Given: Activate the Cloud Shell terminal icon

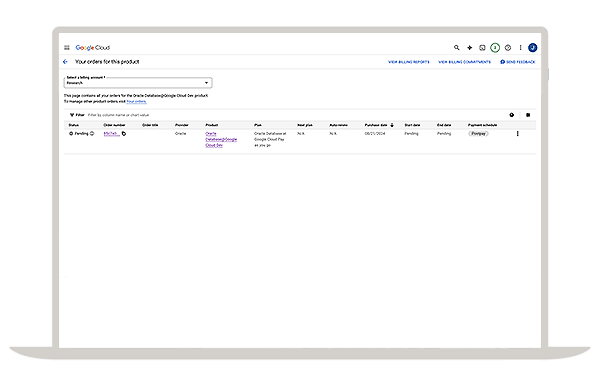Looking at the screenshot, I should [482, 47].
